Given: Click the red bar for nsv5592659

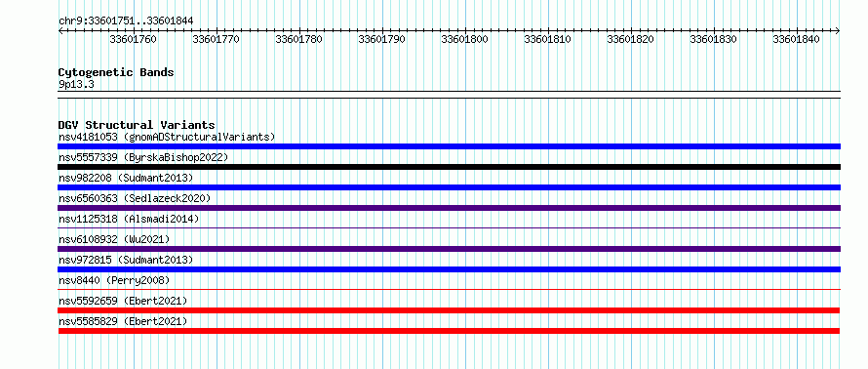Looking at the screenshot, I should (449, 310).
